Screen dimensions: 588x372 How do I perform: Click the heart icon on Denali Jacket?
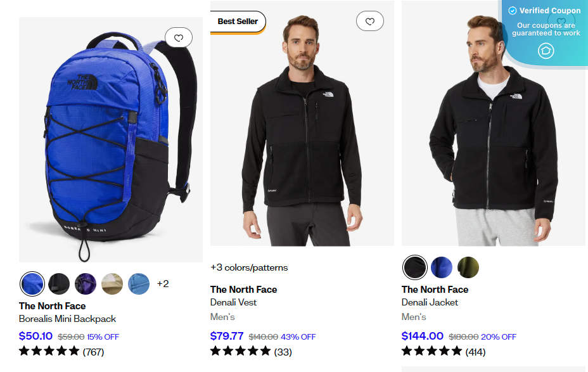(561, 21)
